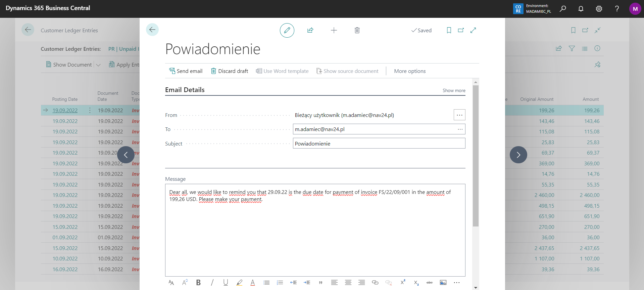Expand the dialog to full screen
This screenshot has height=290, width=644.
(473, 30)
